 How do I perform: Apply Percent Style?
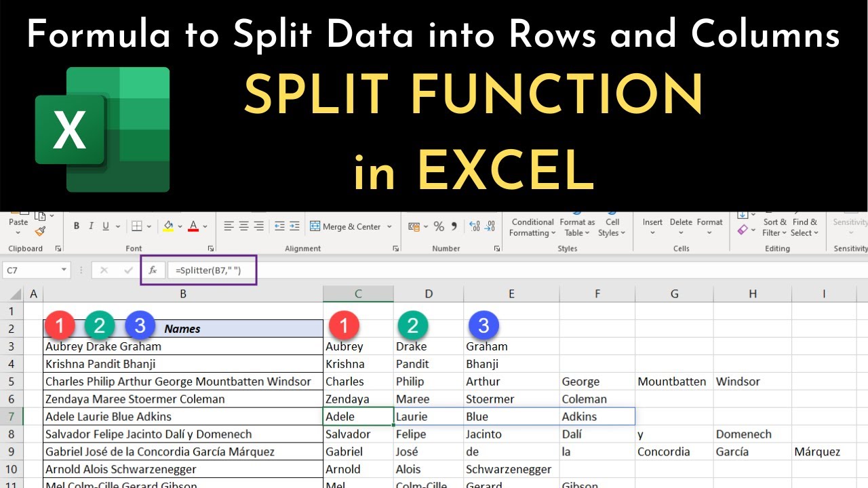pyautogui.click(x=439, y=226)
